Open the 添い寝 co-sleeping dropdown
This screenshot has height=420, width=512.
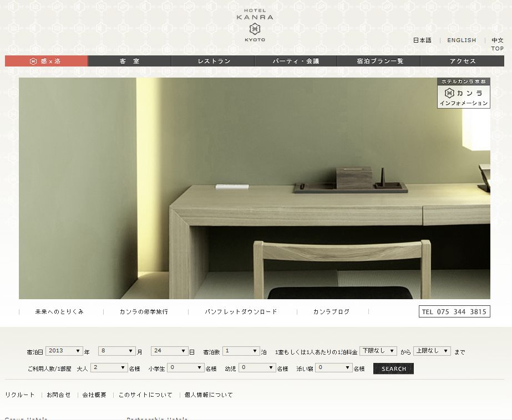[334, 367]
